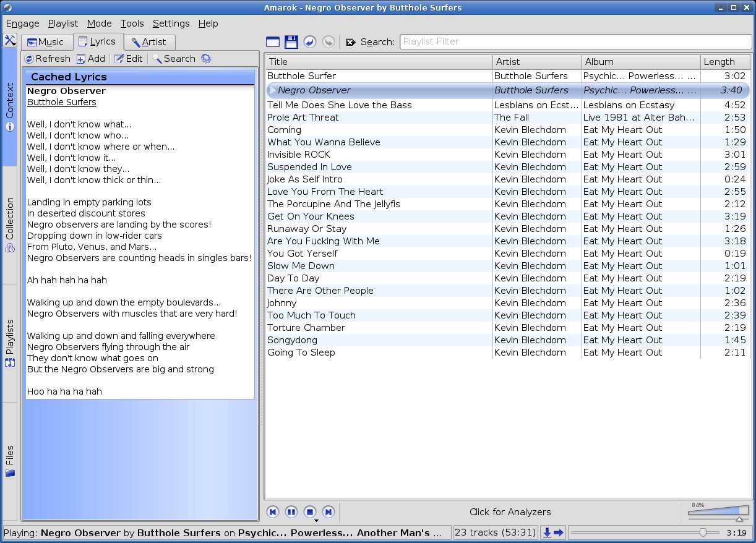This screenshot has width=756, height=543.
Task: Click the 3:19 elapsed time display
Action: [736, 532]
